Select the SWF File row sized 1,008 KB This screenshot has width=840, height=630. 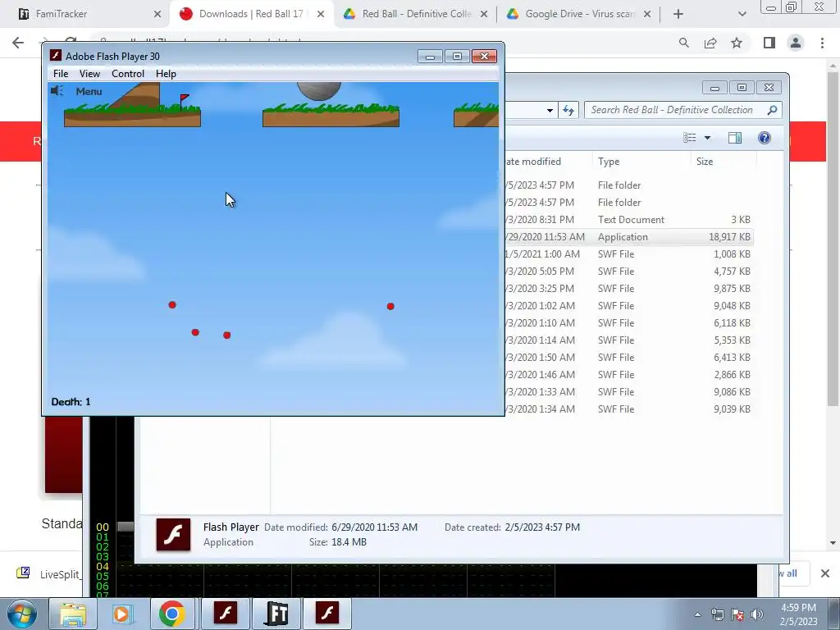[629, 254]
